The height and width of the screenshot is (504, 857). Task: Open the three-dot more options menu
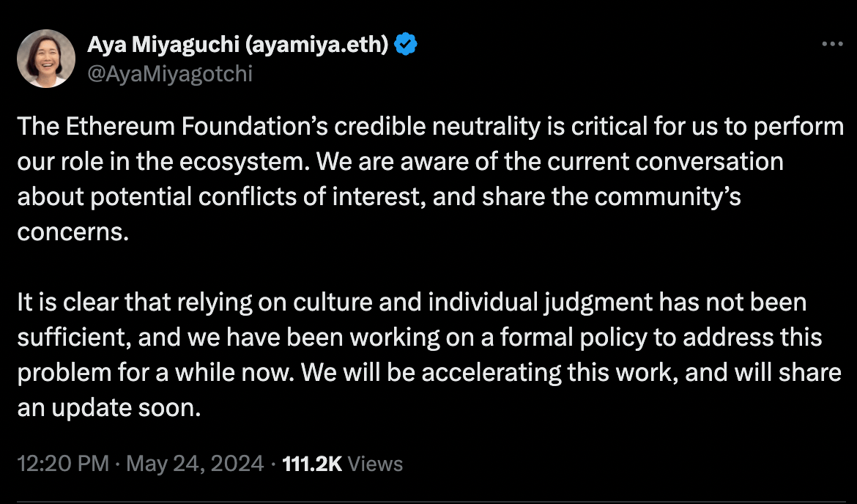pos(833,45)
